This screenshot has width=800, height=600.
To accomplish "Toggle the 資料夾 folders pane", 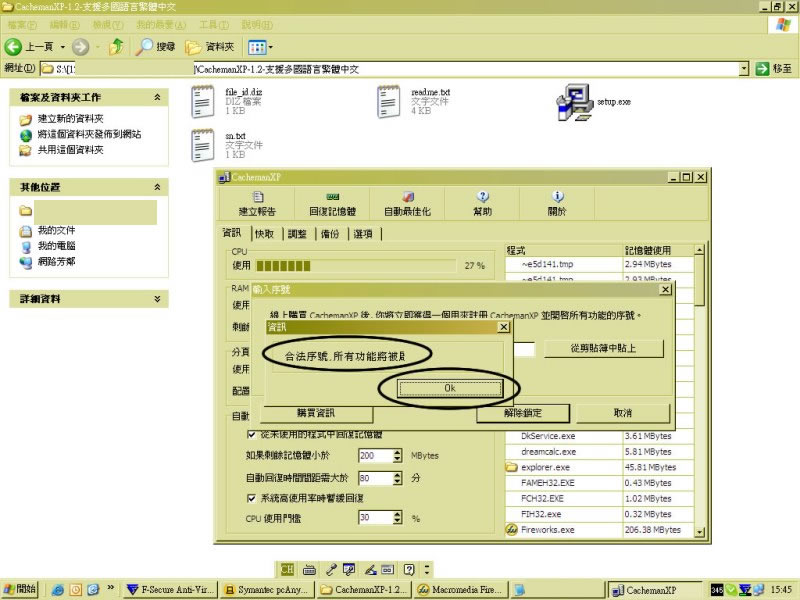I will click(x=210, y=47).
